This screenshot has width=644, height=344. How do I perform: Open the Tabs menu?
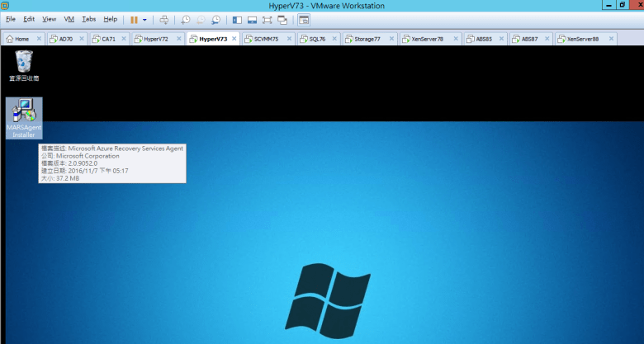pyautogui.click(x=88, y=19)
